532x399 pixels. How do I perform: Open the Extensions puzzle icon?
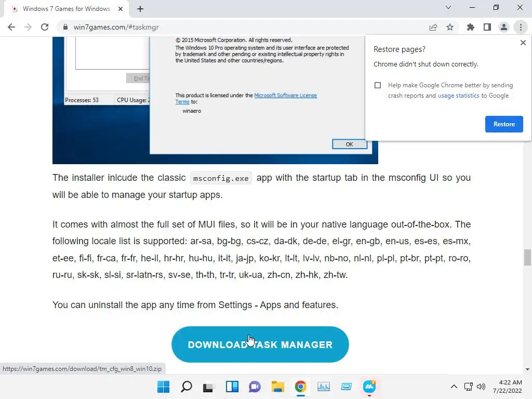pyautogui.click(x=471, y=27)
